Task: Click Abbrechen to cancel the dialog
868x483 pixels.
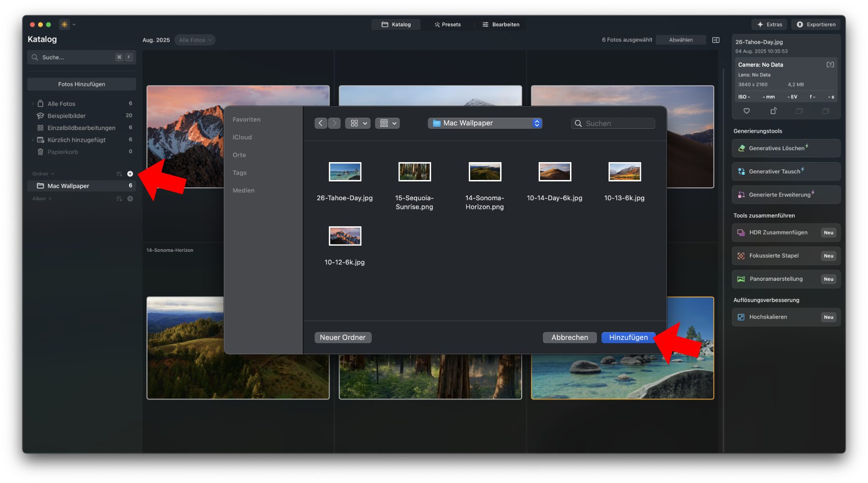Action: (570, 337)
